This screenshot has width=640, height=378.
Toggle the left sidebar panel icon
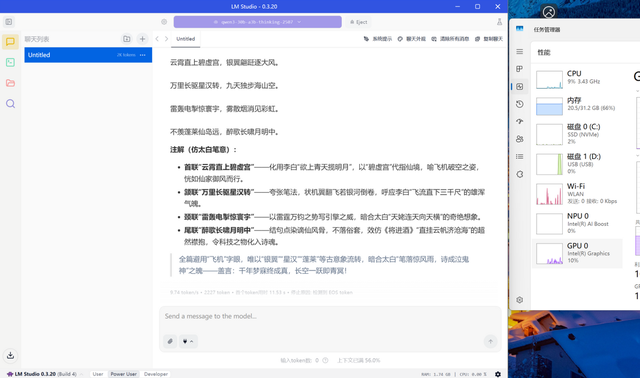point(9,22)
